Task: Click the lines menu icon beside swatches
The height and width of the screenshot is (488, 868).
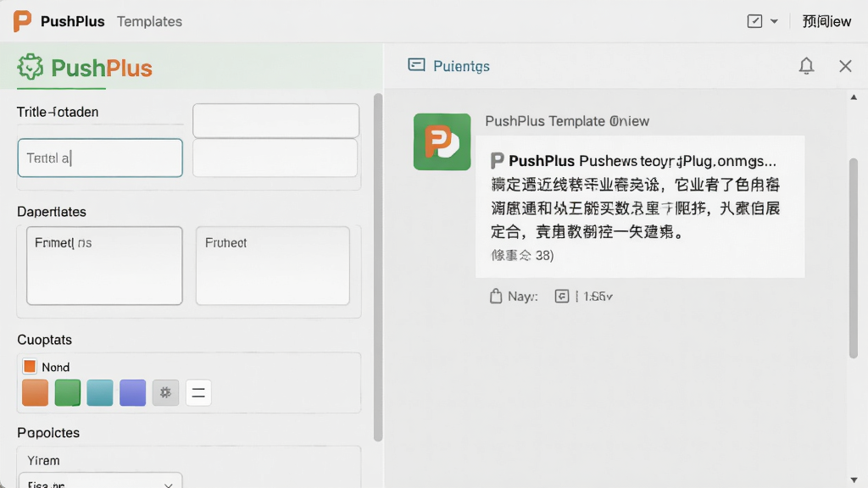Action: click(x=198, y=392)
